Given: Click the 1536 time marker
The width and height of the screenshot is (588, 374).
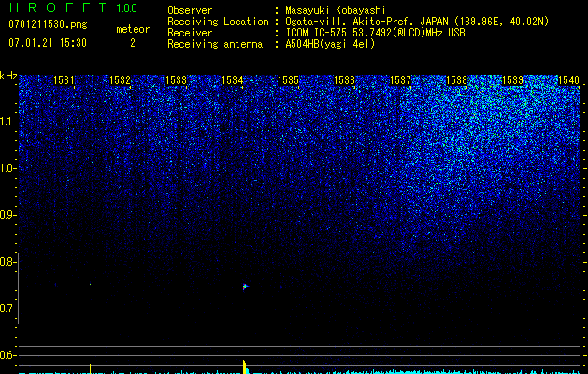Looking at the screenshot, I should point(344,79).
